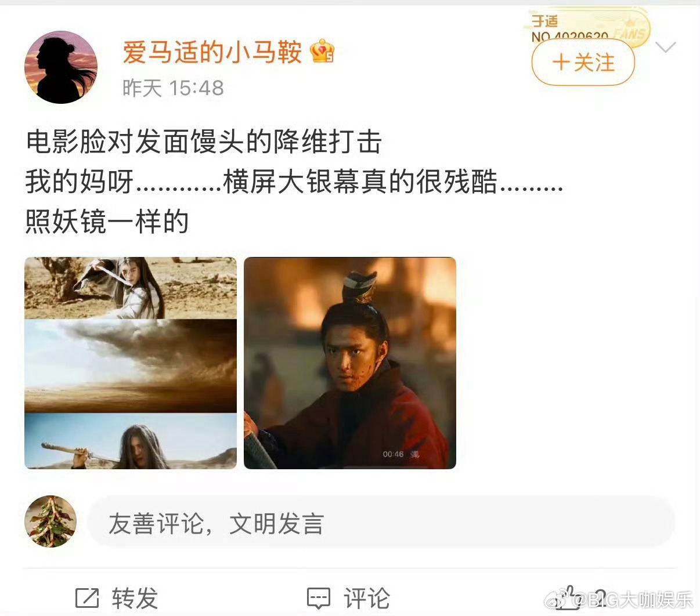Click the 昨天 15:48 post timestamp
Viewport: 700px width, 616px height.
click(173, 88)
